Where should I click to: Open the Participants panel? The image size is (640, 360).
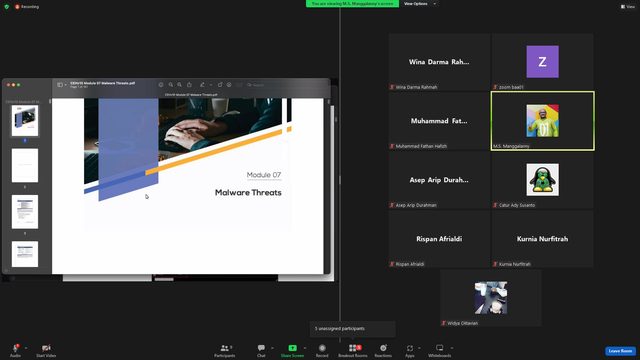[224, 350]
